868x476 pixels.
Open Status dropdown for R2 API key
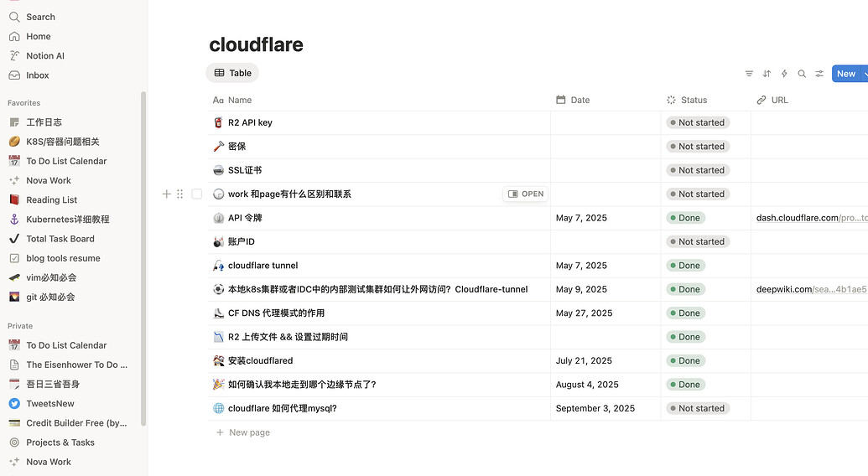(x=698, y=122)
